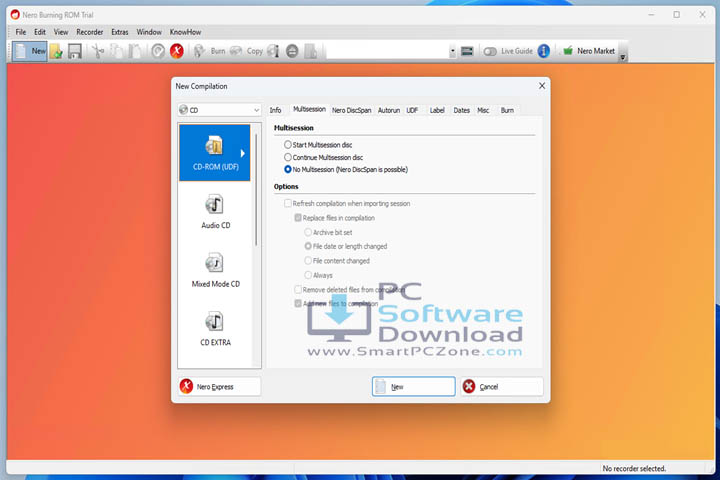Open the Recorder menu
This screenshot has width=720, height=480.
pos(90,32)
